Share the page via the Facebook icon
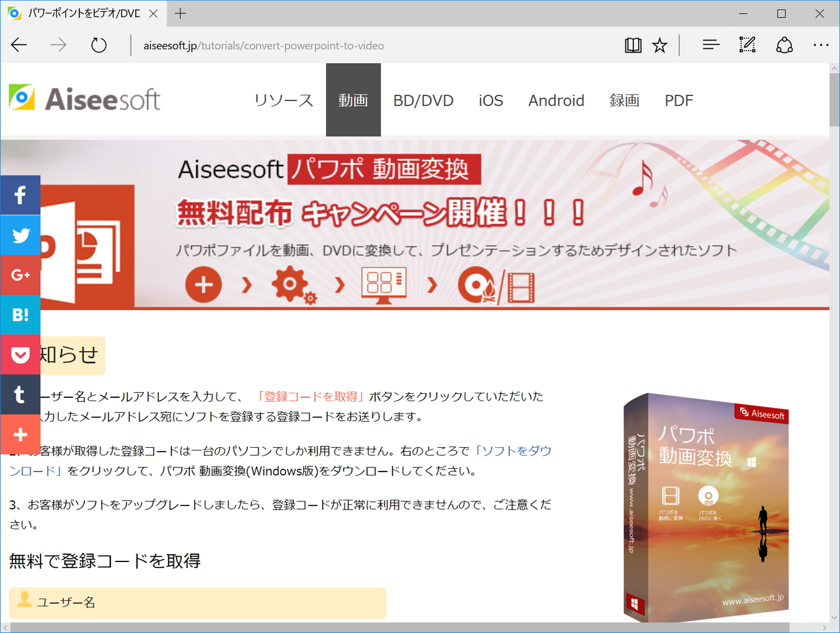 click(x=20, y=194)
